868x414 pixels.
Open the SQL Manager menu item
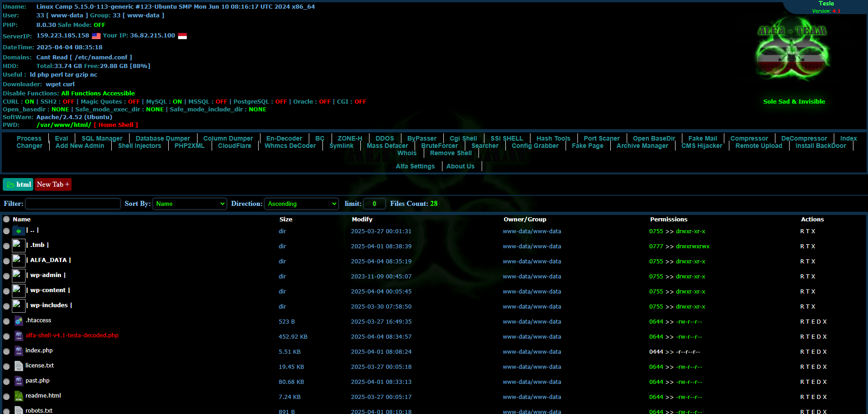[102, 138]
